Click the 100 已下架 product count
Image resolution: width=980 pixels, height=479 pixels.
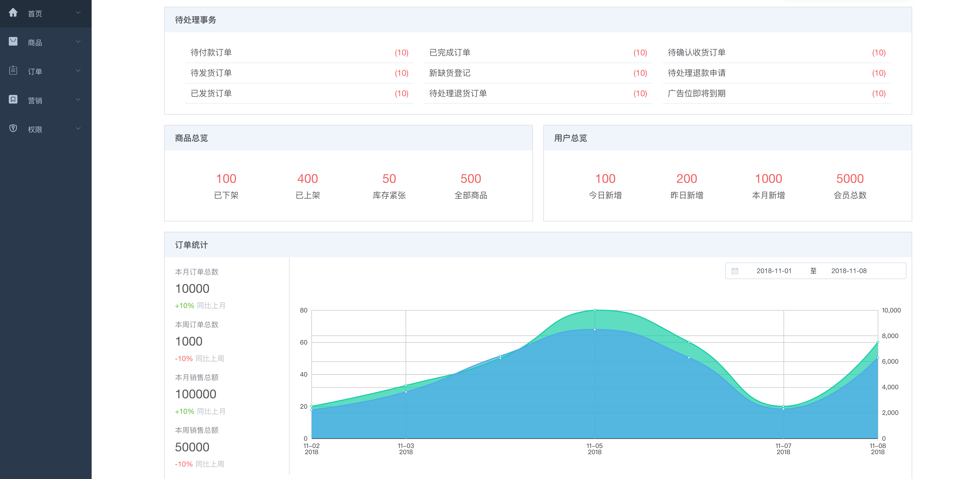pos(226,179)
